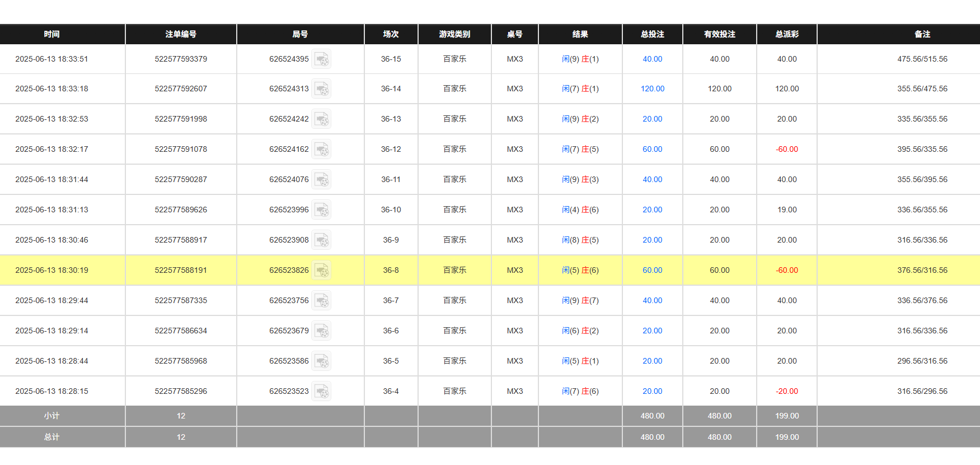Open replay icon beside round 626524313
980x465 pixels.
point(321,89)
